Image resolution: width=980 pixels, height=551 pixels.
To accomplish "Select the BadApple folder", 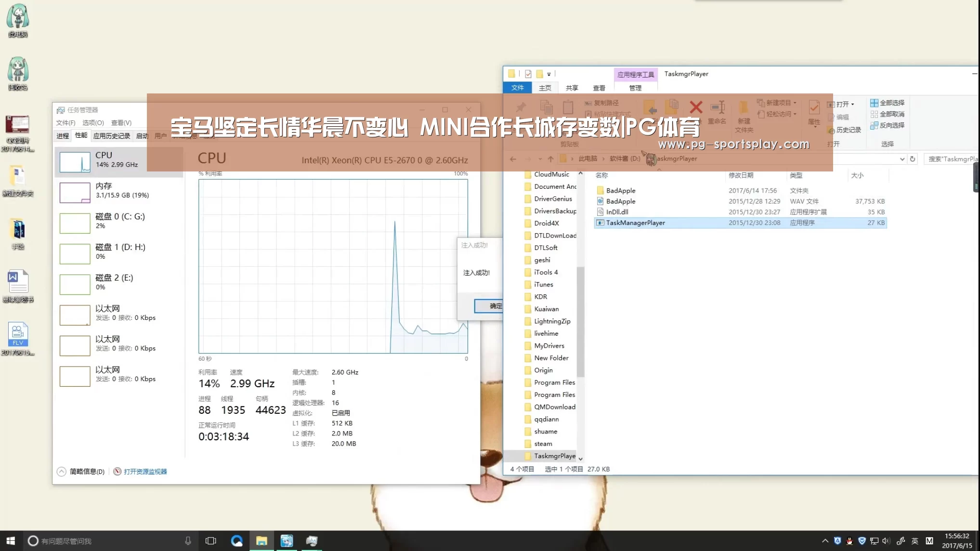I will click(x=740, y=191).
